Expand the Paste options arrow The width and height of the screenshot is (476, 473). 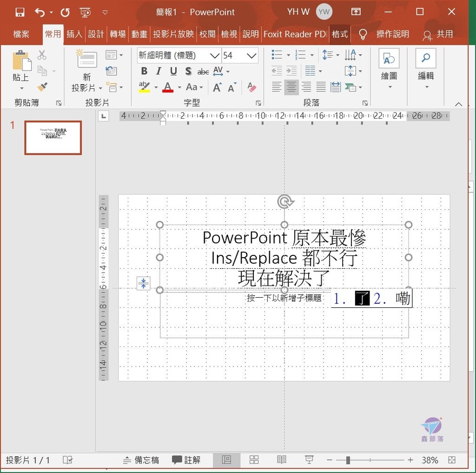coord(21,88)
